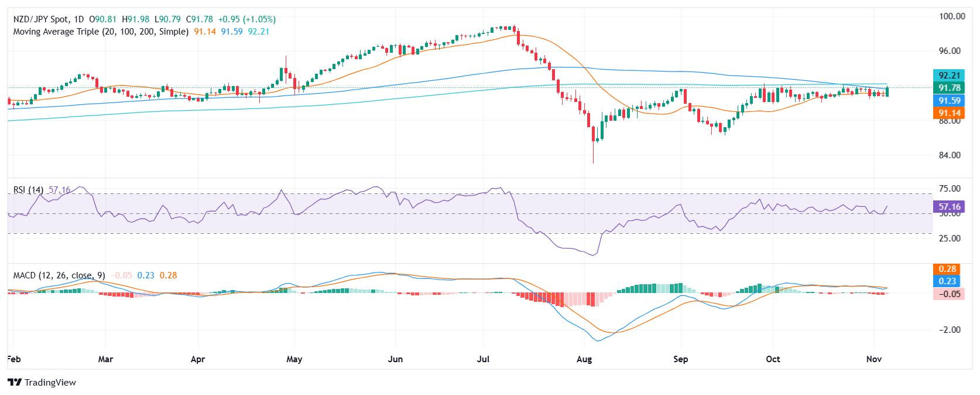Click the Aug label on time axis
This screenshot has width=980, height=395.
pyautogui.click(x=584, y=359)
